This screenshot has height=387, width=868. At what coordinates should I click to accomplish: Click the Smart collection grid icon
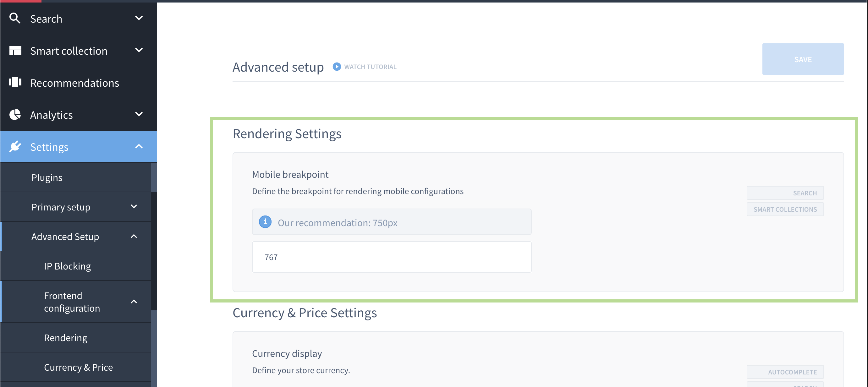[15, 51]
